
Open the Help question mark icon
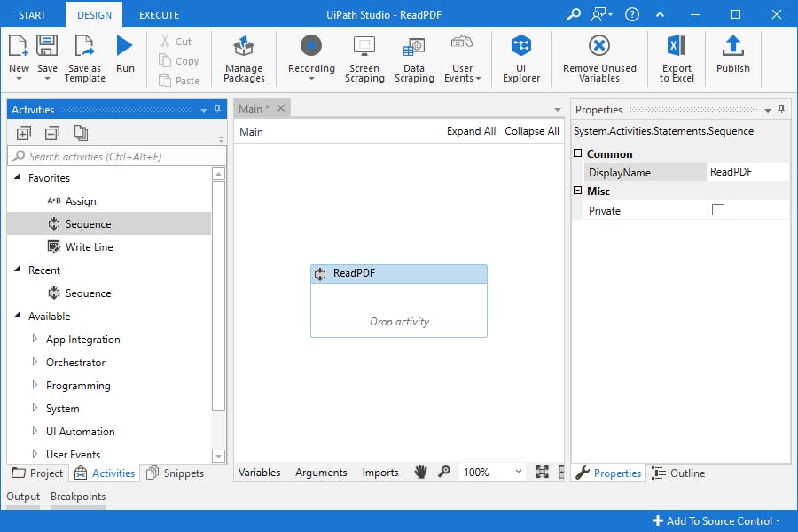click(632, 14)
